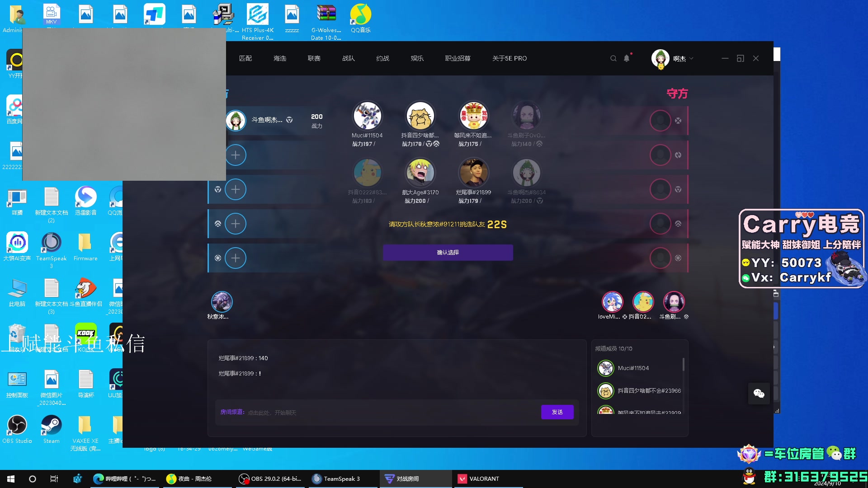
Task: Open the 关于5E PRO tab
Action: (x=509, y=58)
